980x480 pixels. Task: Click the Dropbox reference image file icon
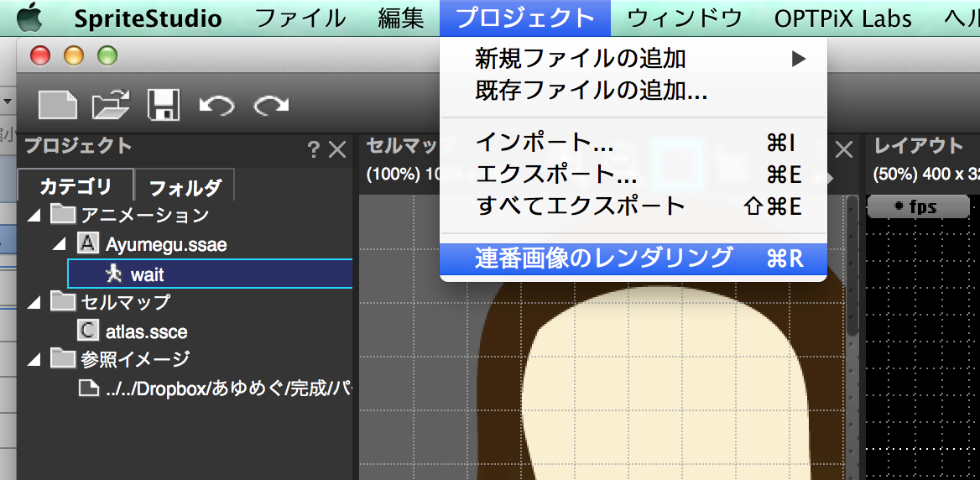88,389
